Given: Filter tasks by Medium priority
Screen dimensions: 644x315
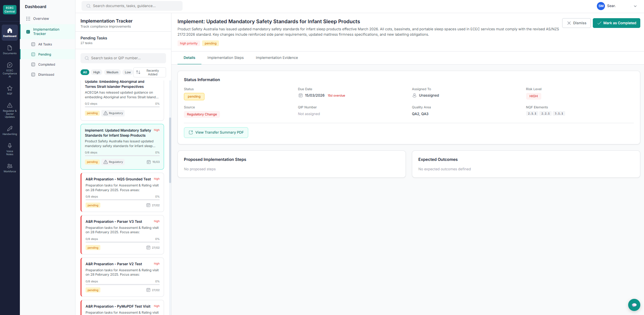Looking at the screenshot, I should pos(112,72).
